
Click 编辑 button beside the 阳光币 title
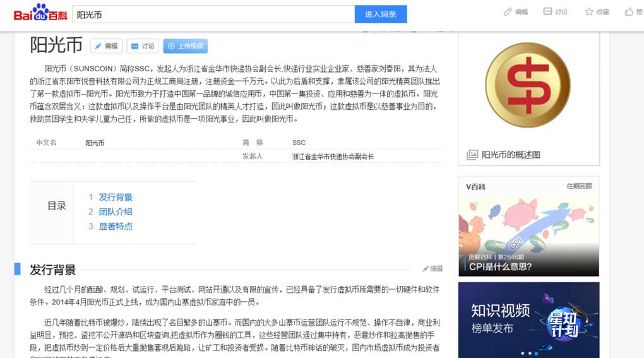(106, 46)
